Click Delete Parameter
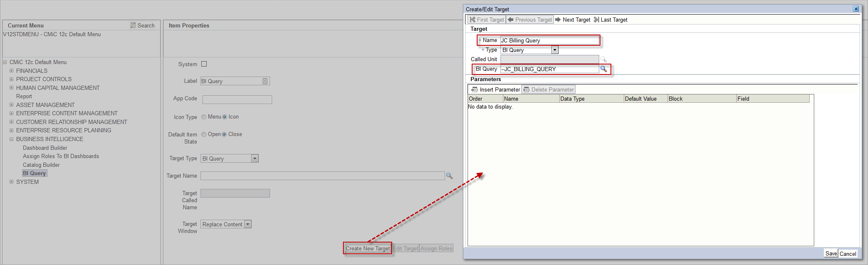 click(548, 89)
